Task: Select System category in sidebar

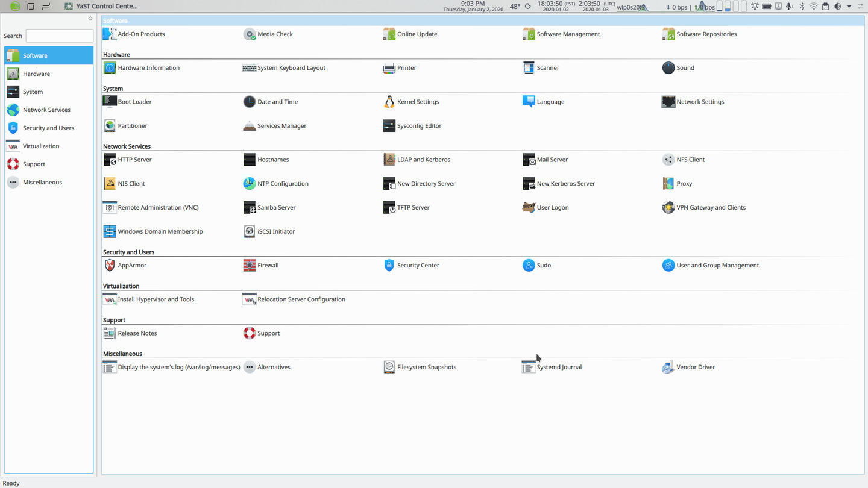Action: (49, 92)
